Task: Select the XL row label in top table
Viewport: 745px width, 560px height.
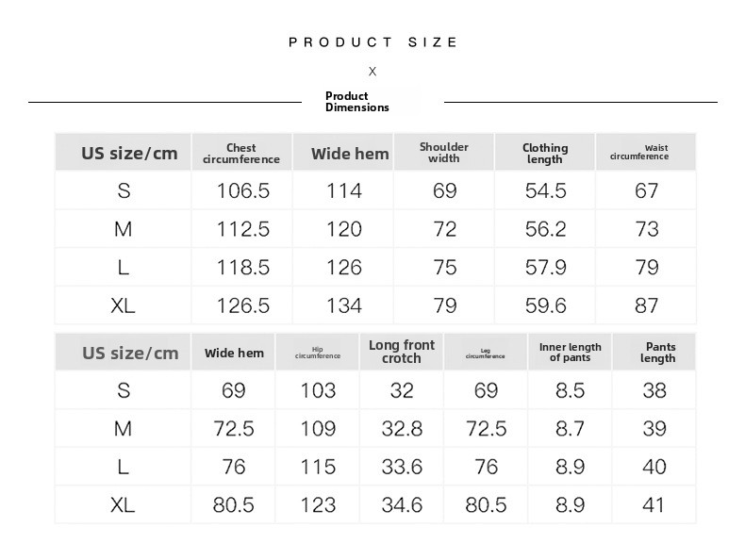Action: point(123,305)
